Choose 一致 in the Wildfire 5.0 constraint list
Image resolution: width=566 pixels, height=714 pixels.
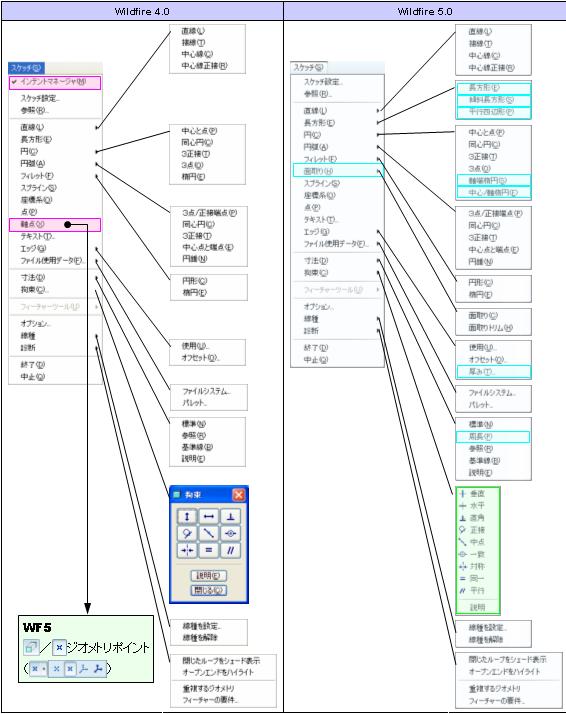click(478, 554)
